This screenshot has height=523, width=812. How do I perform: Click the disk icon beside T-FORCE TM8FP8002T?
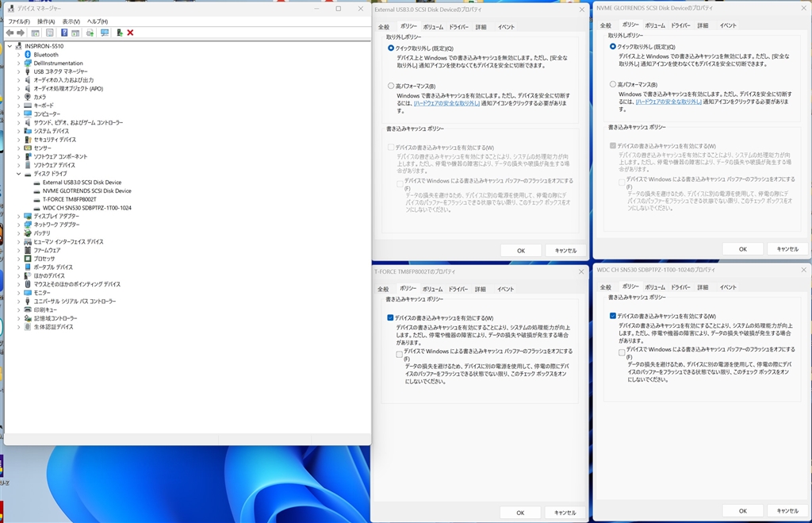pos(36,199)
